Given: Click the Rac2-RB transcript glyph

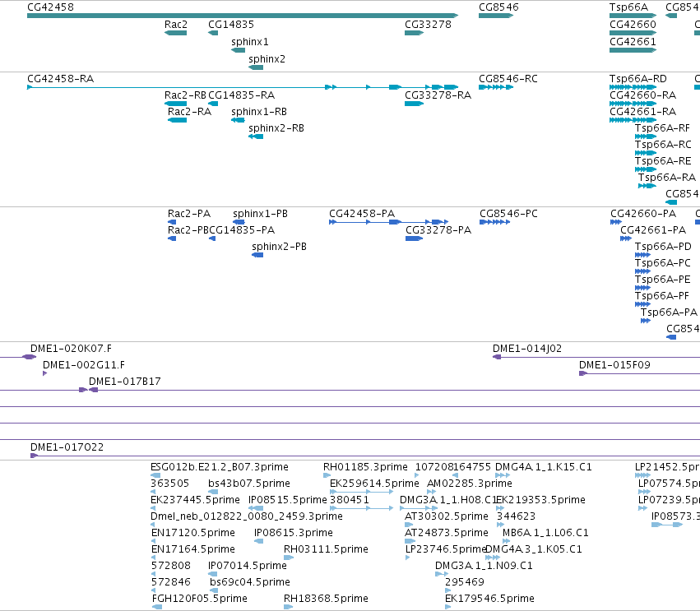Looking at the screenshot, I should click(x=175, y=104).
